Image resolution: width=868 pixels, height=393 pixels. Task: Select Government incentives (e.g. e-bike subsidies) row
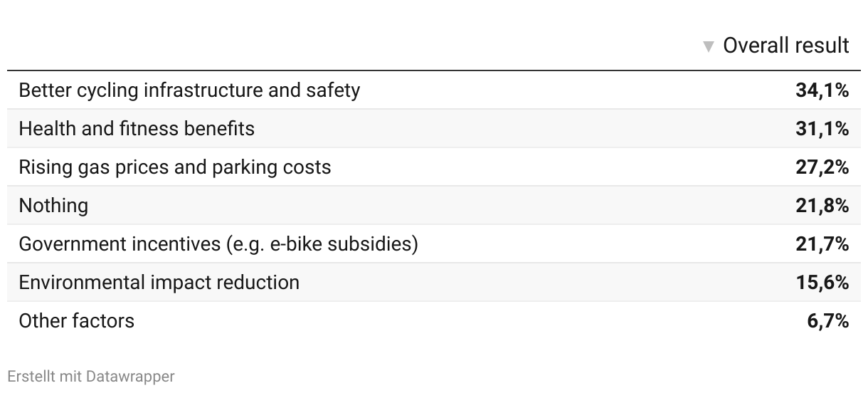point(434,244)
